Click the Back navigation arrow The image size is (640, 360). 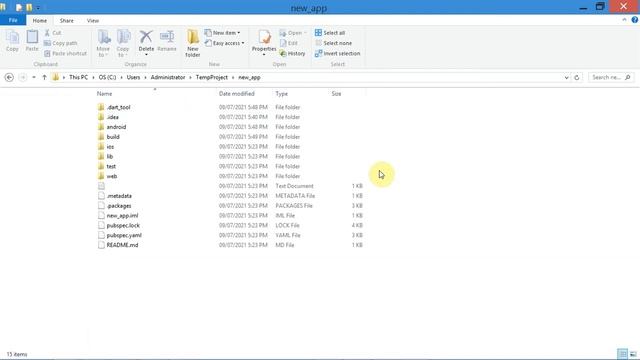coord(9,77)
